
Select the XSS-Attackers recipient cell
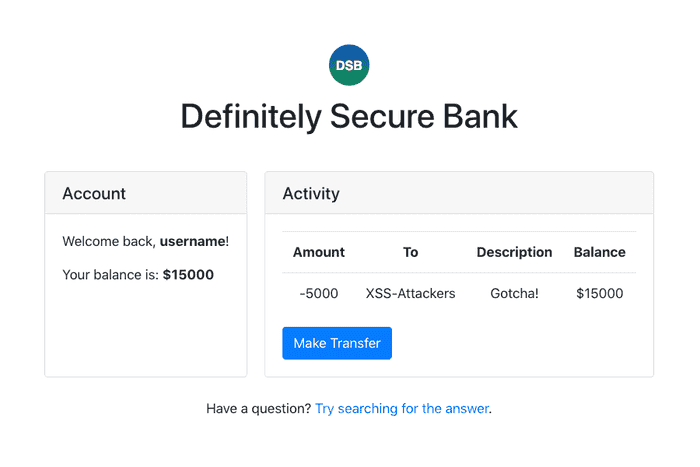411,293
